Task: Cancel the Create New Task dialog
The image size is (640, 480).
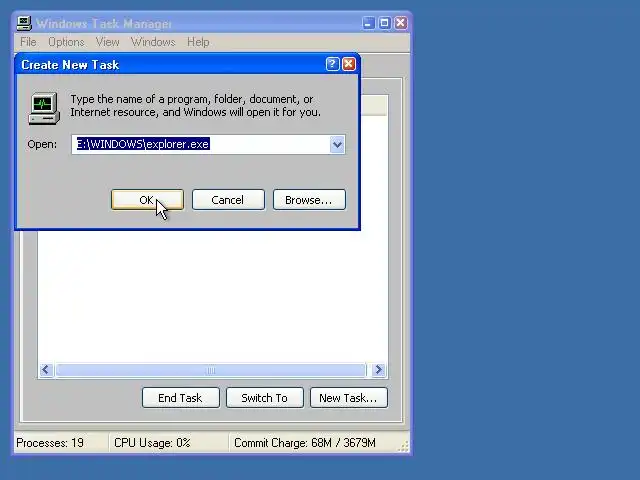Action: click(x=228, y=200)
